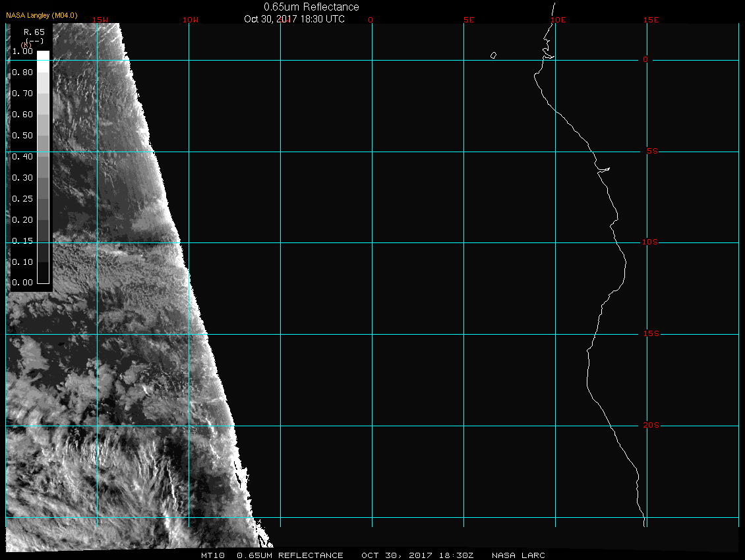Click the MT10 label in the footer
Viewport: 745px width, 560px height.
pyautogui.click(x=213, y=555)
